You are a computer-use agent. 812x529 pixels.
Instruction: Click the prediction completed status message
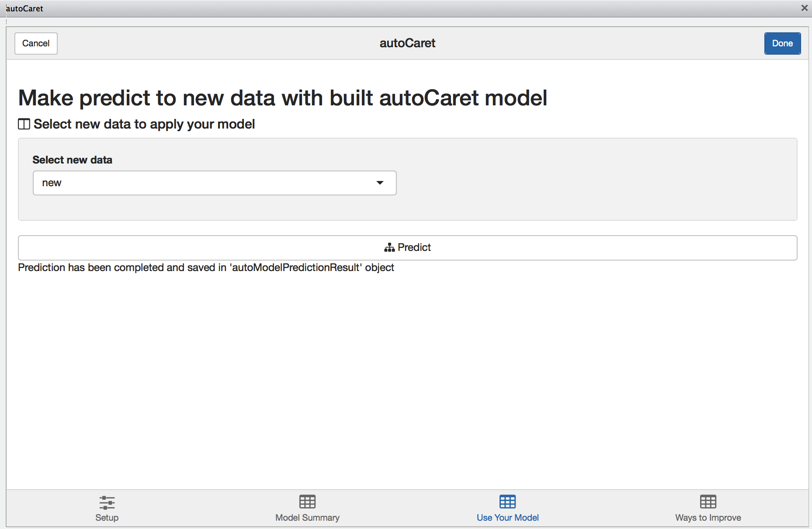tap(206, 268)
